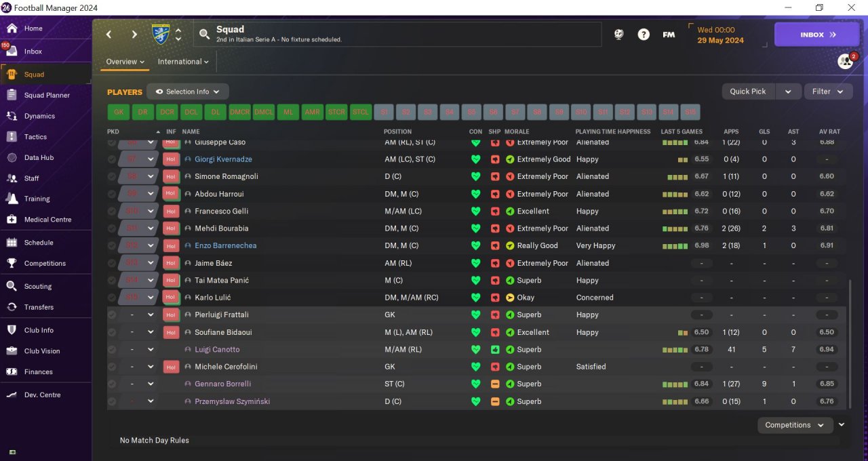This screenshot has height=461, width=868.
Task: Open the help question mark icon
Action: [644, 35]
